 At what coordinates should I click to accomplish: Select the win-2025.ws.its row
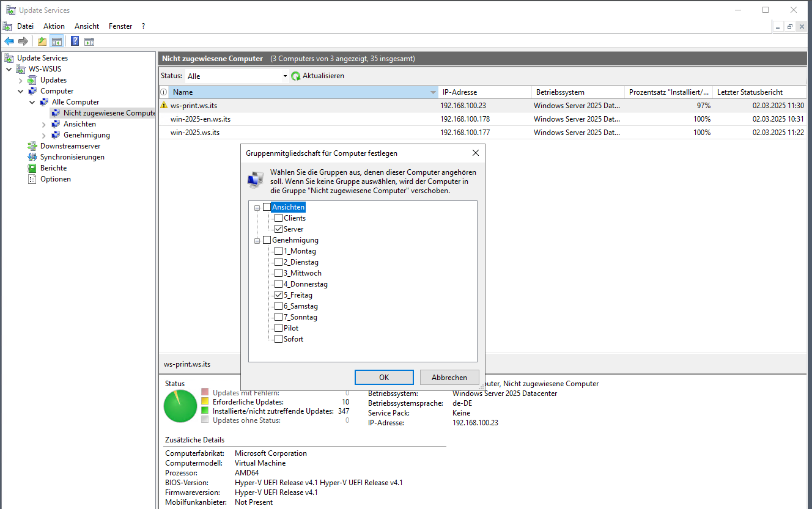(x=483, y=133)
